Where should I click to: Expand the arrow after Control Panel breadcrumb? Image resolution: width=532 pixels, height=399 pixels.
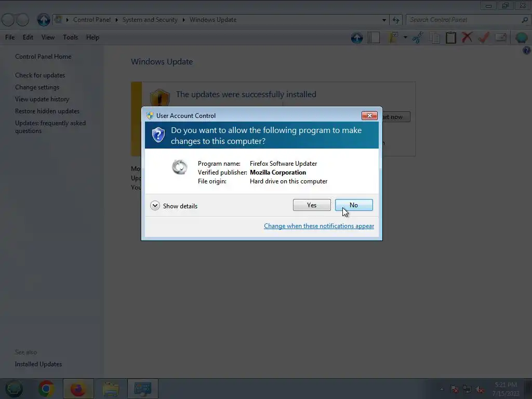[x=116, y=20]
